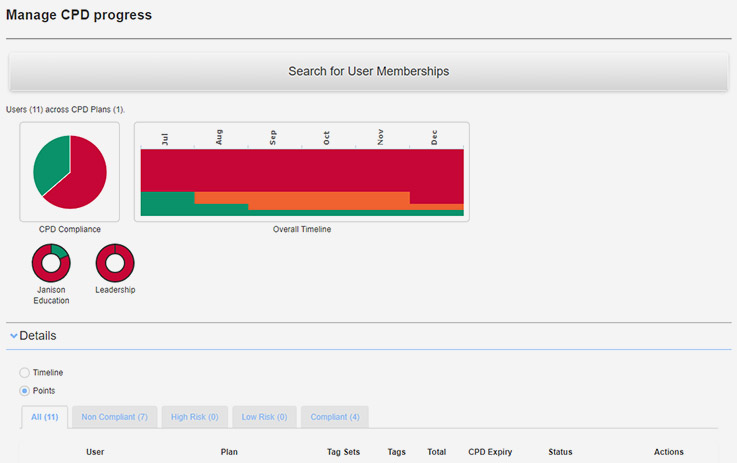Open the Non Compliant (7) tab
Viewport: 737px width, 463px height.
pyautogui.click(x=115, y=417)
